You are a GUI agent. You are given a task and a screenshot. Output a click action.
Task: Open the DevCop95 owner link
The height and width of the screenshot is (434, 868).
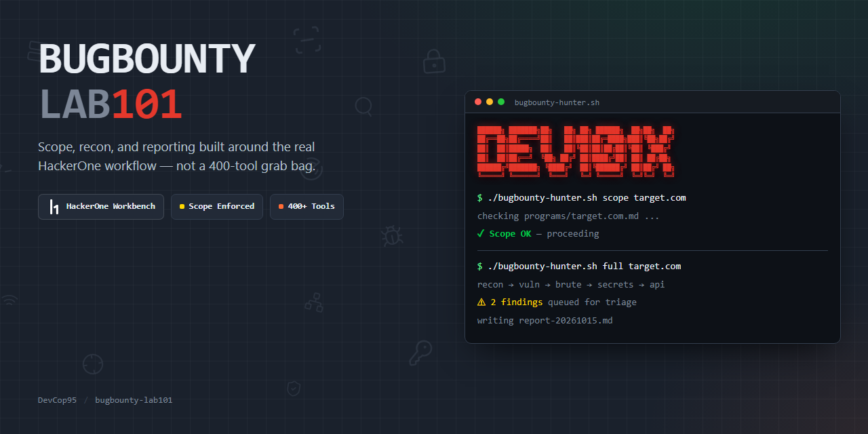coord(57,400)
